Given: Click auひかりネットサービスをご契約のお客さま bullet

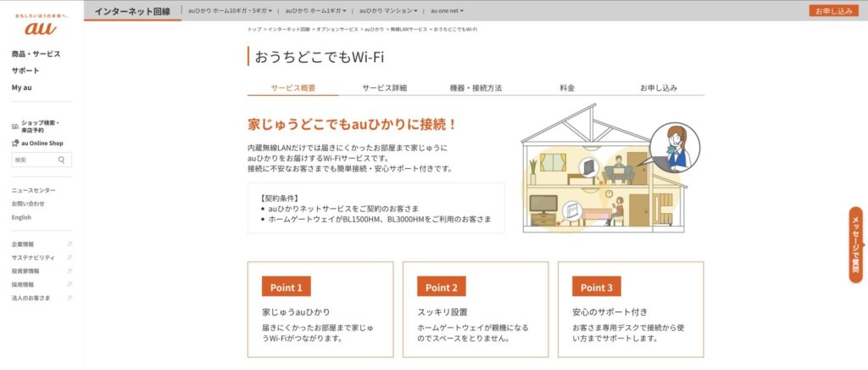Looking at the screenshot, I should [x=343, y=209].
